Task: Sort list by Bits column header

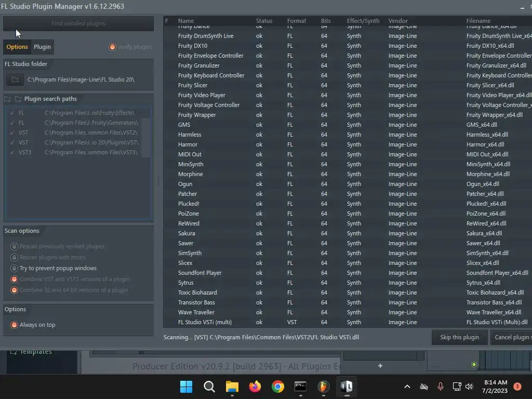Action: point(325,21)
